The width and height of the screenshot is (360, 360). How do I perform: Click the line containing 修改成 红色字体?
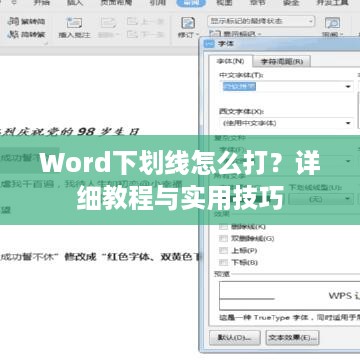(99, 257)
